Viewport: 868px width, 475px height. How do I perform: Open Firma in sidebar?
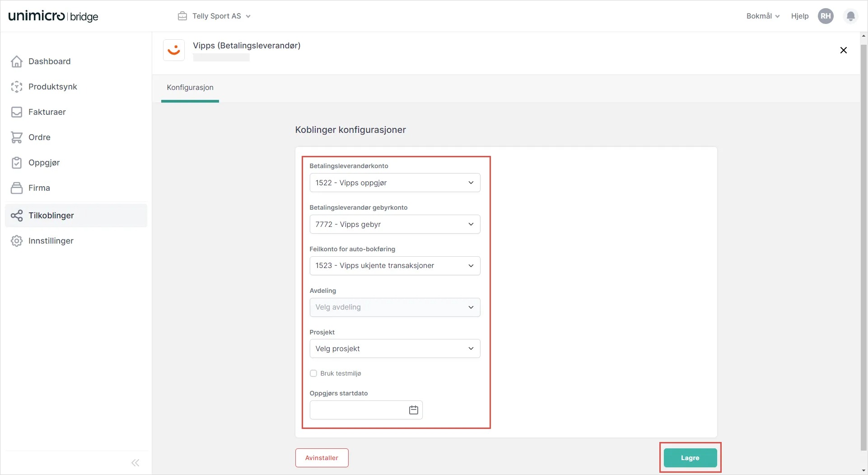point(76,188)
